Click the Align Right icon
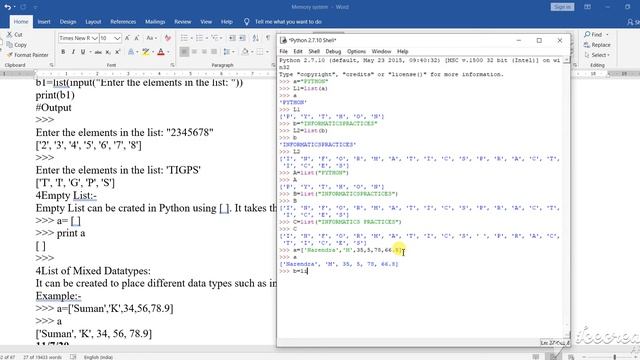Screen dimensions: 640x360 coord(204,52)
